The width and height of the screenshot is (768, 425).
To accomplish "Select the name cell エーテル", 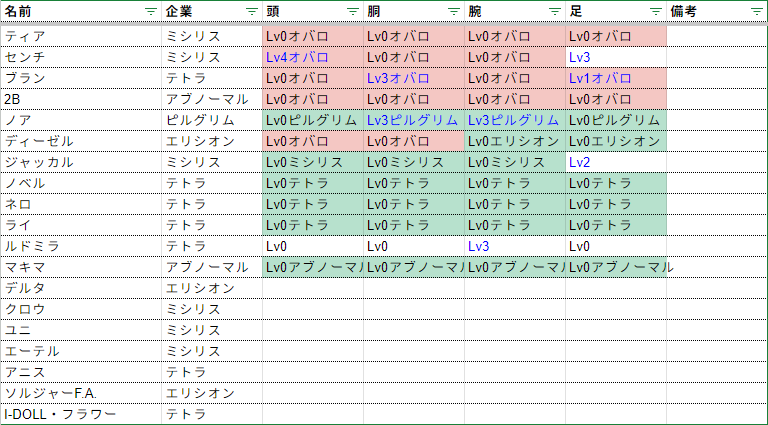I will click(81, 352).
